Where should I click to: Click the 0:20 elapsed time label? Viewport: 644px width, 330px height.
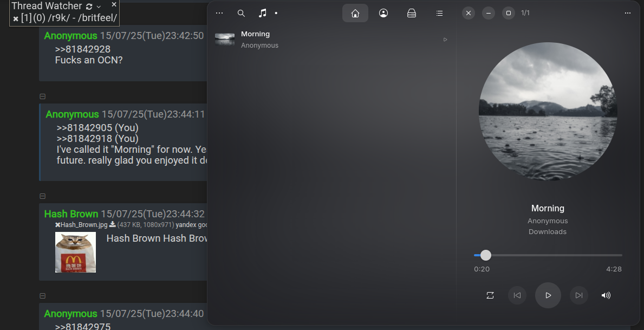482,269
